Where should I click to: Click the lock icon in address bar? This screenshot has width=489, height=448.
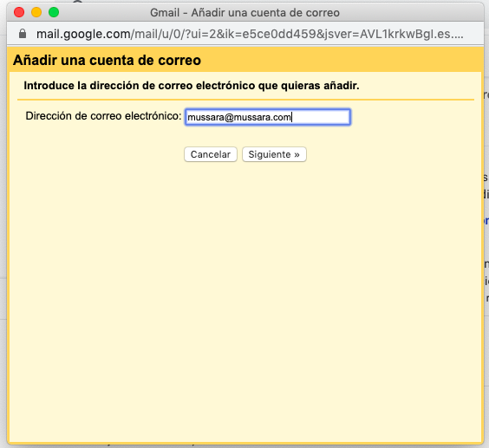point(23,34)
